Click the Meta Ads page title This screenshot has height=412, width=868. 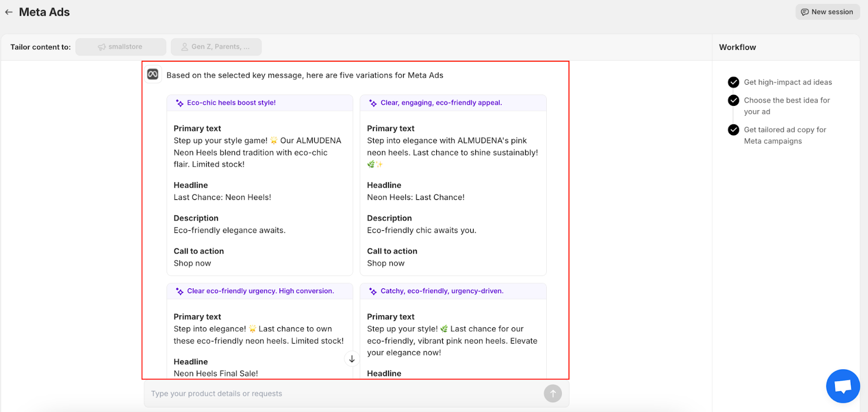tap(44, 12)
